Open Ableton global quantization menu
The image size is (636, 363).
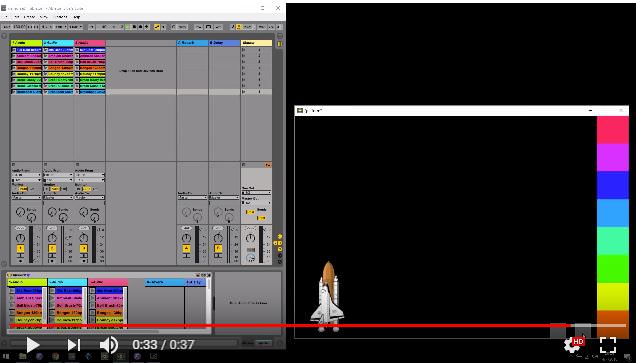pos(75,27)
